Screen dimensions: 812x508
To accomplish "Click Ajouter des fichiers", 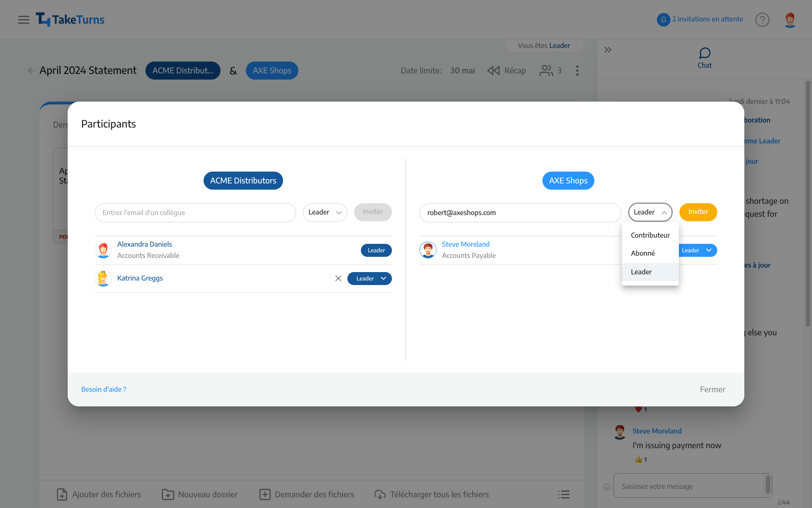I will pos(99,494).
